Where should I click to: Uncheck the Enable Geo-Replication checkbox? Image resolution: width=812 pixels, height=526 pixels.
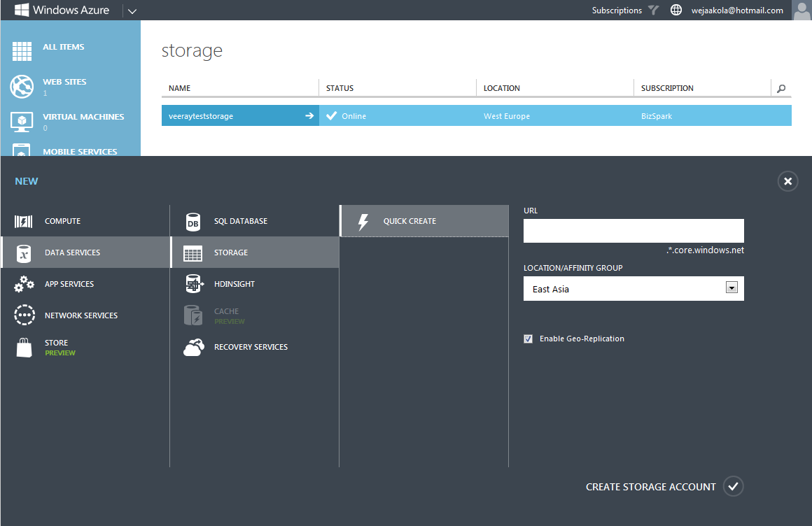coord(528,339)
